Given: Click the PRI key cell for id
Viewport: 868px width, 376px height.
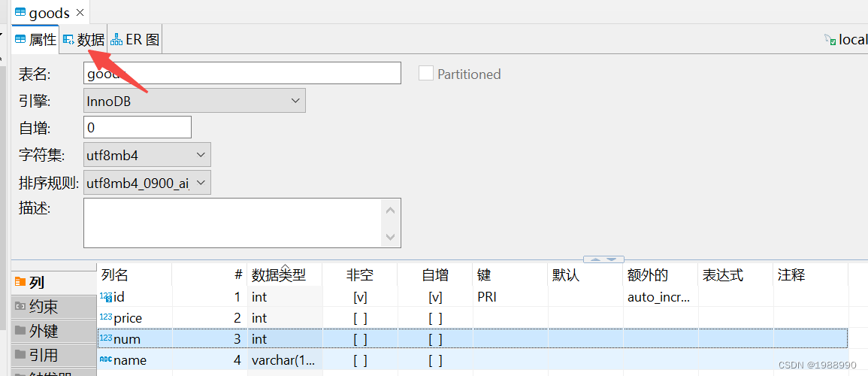Looking at the screenshot, I should pos(511,297).
